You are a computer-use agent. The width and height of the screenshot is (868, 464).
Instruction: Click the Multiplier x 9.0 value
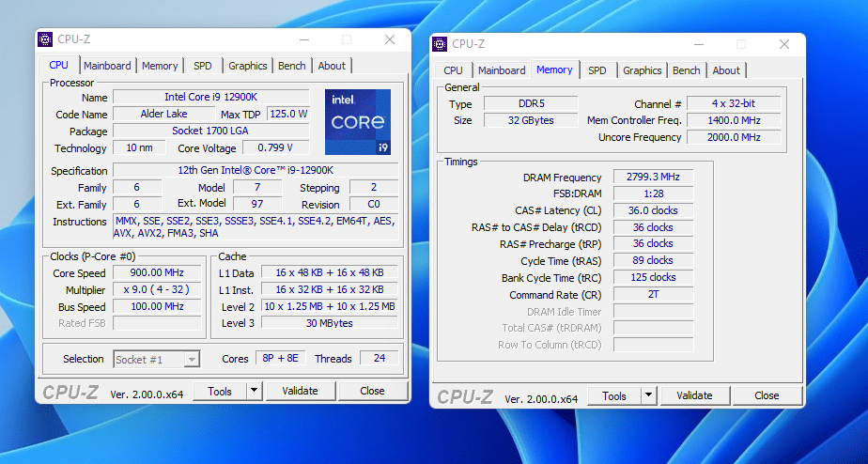(157, 289)
